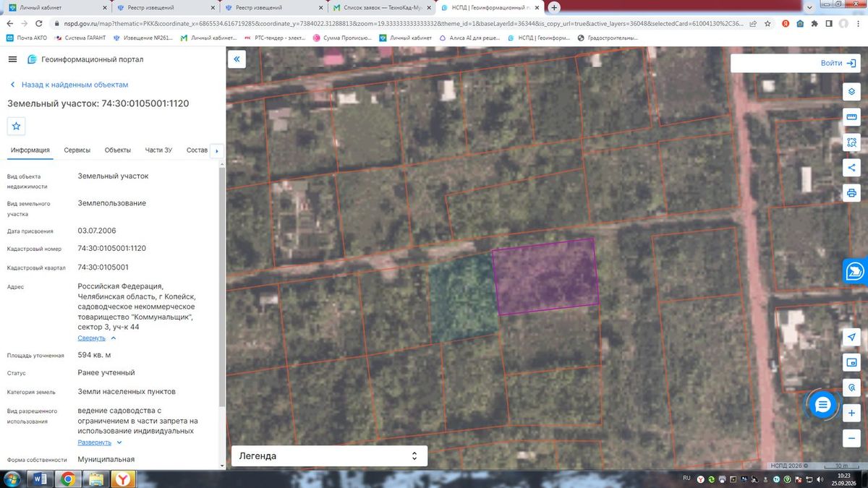Click the info panel vertical scrollbar
The image size is (868, 488).
pyautogui.click(x=222, y=289)
